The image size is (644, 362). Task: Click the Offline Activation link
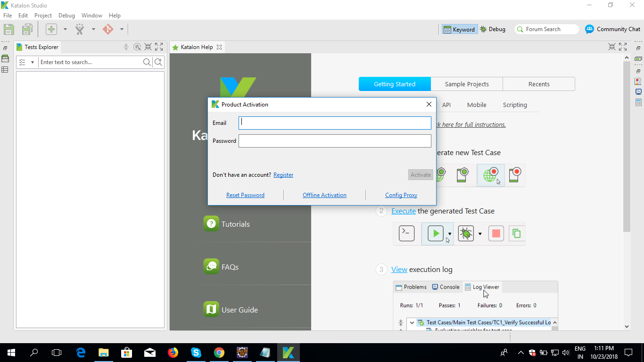tap(324, 195)
